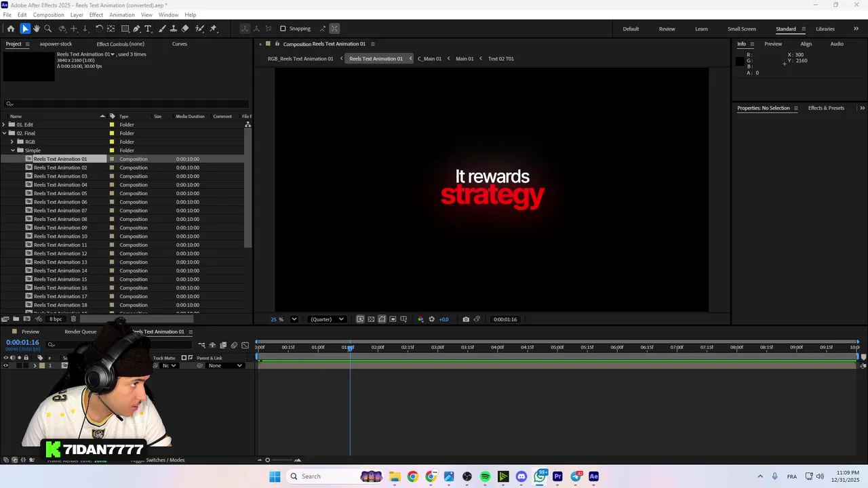Select the Clone Stamp tool

click(x=174, y=28)
